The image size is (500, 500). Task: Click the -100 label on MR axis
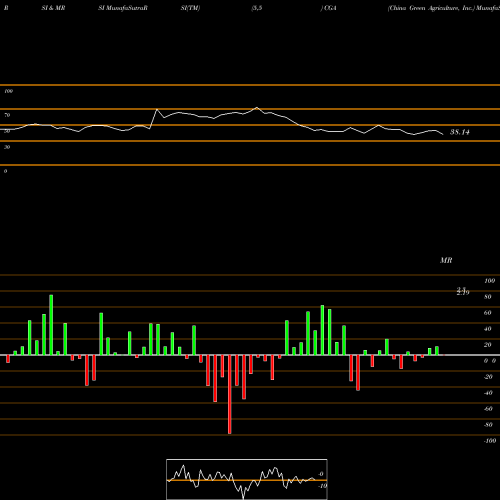(490, 441)
